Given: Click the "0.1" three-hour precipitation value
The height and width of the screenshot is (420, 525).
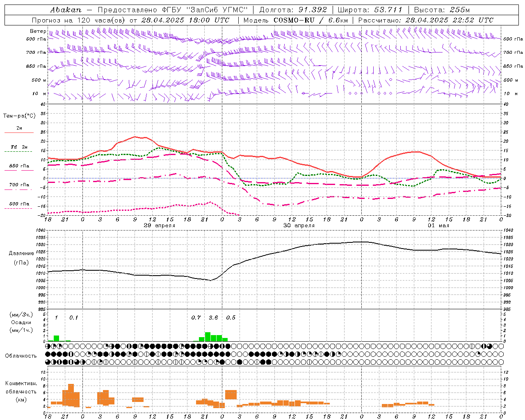Looking at the screenshot, I should tap(73, 317).
